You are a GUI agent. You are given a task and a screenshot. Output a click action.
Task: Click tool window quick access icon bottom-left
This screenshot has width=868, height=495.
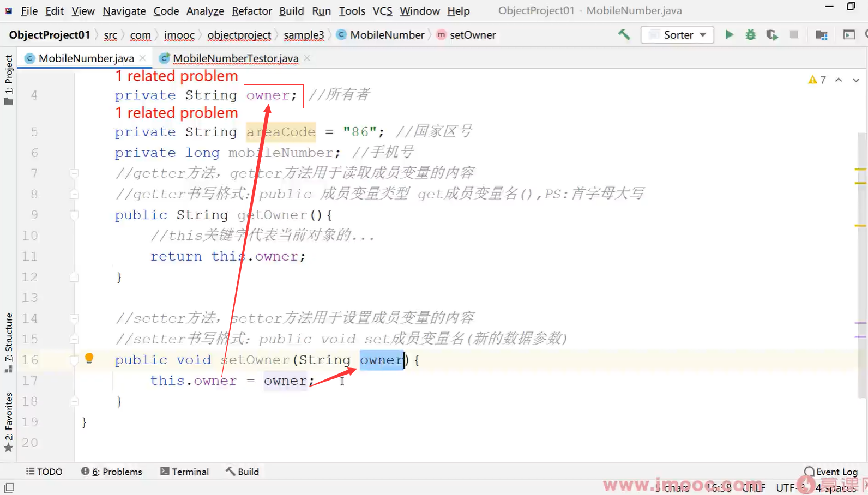[9, 487]
